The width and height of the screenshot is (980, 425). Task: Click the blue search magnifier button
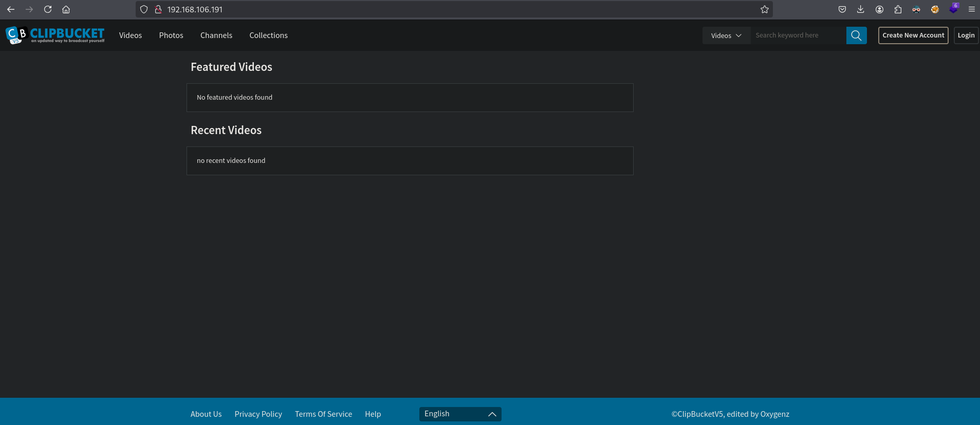click(856, 35)
